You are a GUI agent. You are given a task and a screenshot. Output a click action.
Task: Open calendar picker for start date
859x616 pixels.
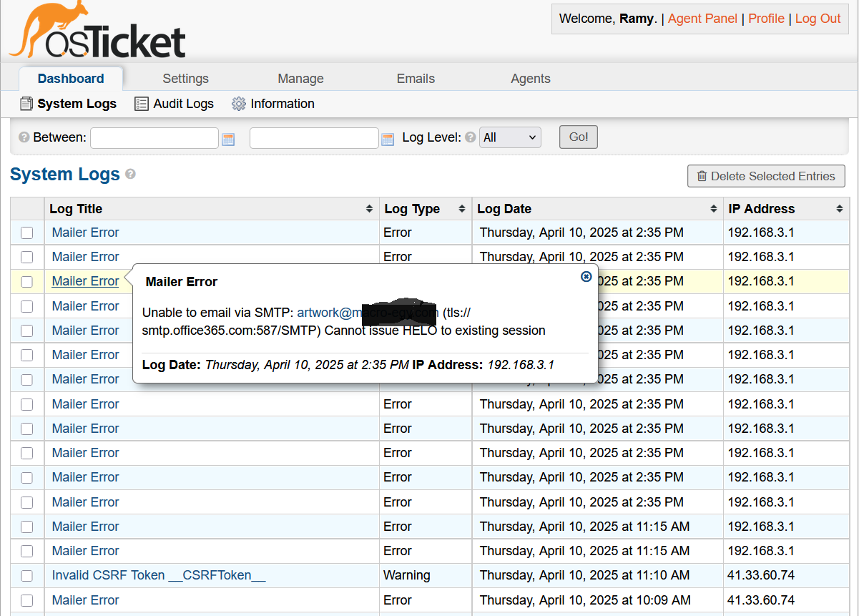[x=228, y=139]
